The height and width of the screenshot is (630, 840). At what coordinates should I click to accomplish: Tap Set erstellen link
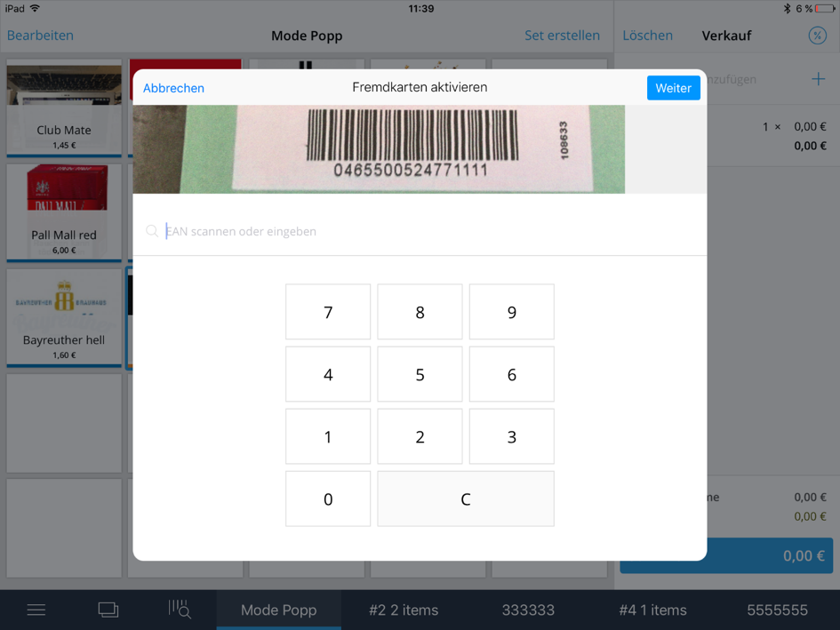click(x=562, y=36)
